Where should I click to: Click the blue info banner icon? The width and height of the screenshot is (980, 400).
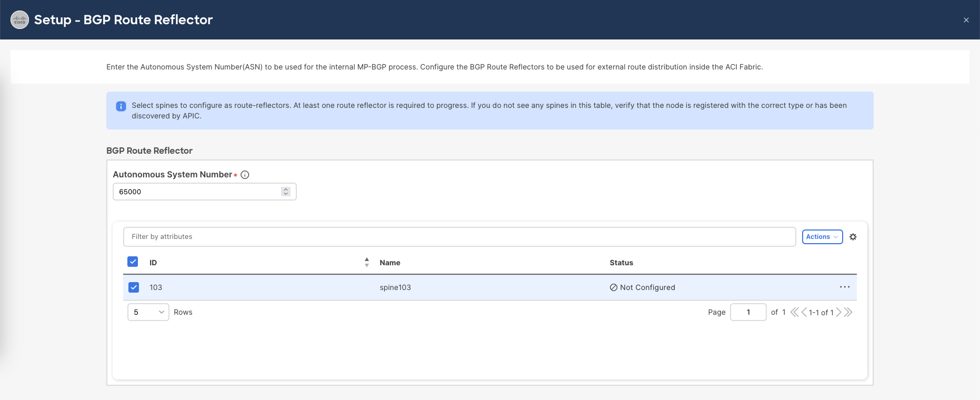coord(121,106)
